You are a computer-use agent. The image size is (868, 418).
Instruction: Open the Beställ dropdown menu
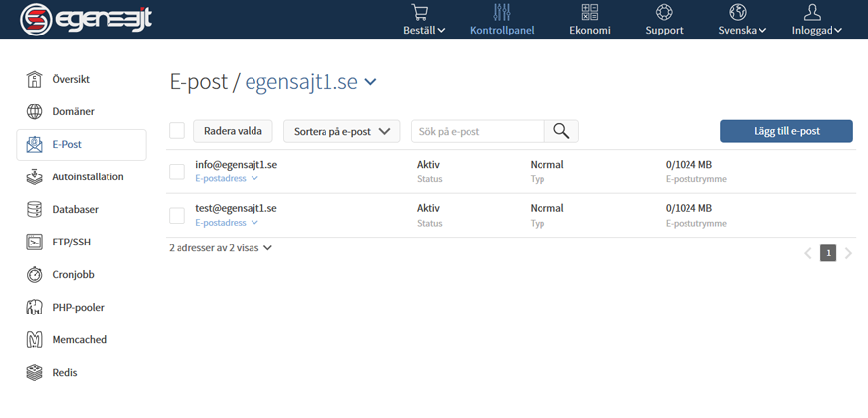[x=424, y=30]
